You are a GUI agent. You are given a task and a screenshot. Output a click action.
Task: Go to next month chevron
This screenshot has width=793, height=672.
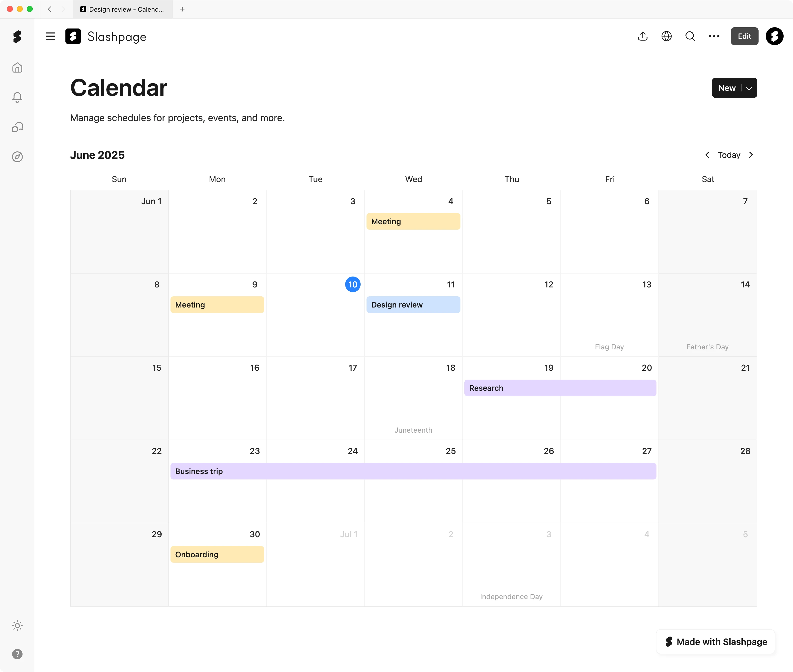(751, 155)
